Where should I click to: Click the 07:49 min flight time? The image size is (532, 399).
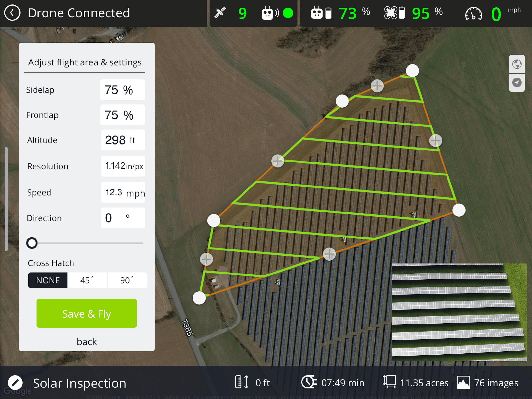tap(343, 383)
